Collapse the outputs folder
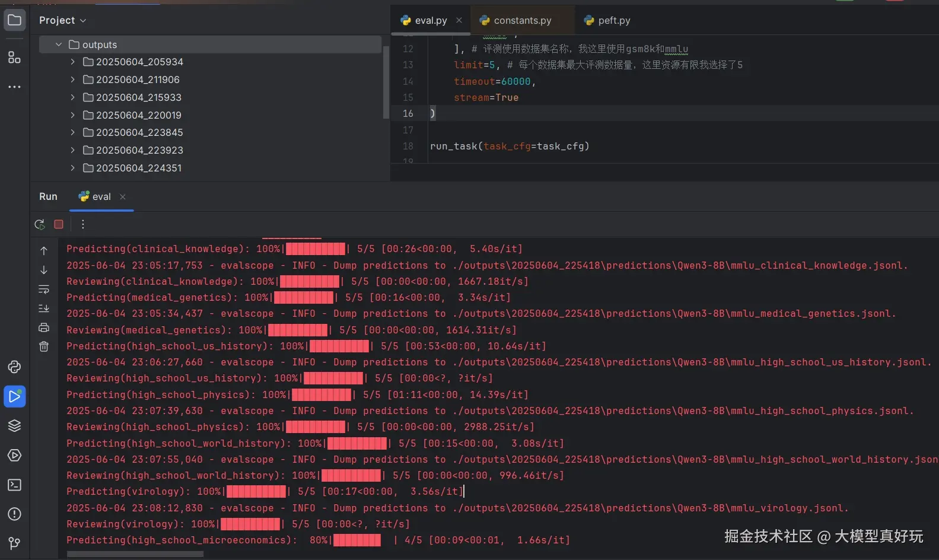 pyautogui.click(x=58, y=44)
